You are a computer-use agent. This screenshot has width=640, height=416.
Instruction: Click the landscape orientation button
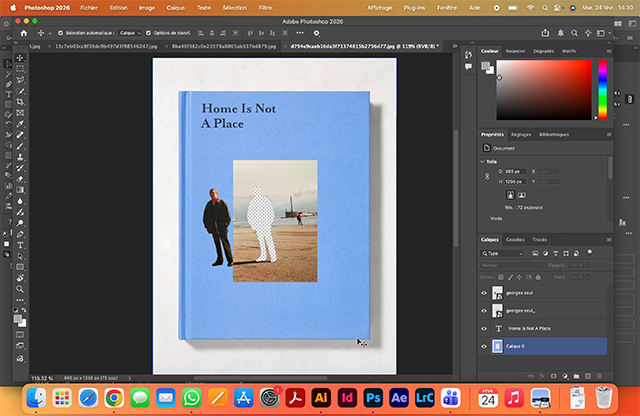tap(521, 195)
